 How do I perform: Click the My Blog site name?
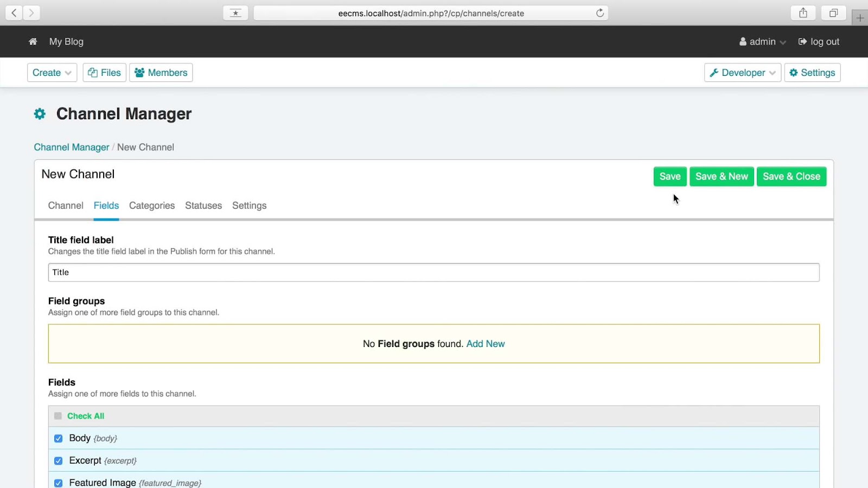pos(66,42)
